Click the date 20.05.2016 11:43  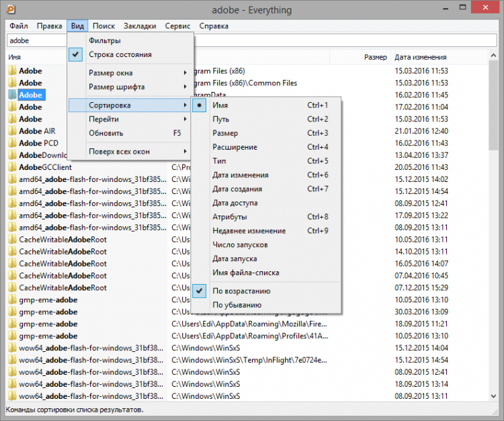(421, 167)
